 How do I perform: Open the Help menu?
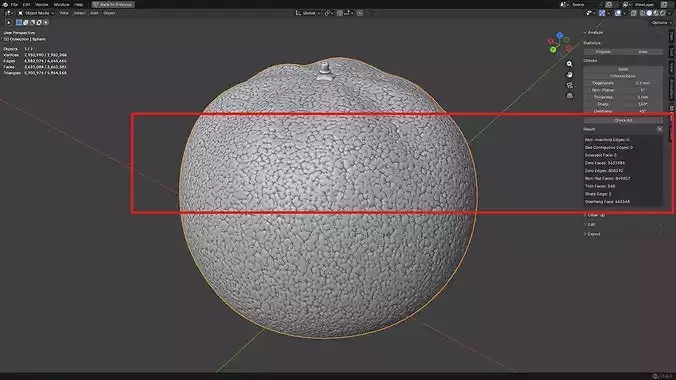pyautogui.click(x=78, y=4)
